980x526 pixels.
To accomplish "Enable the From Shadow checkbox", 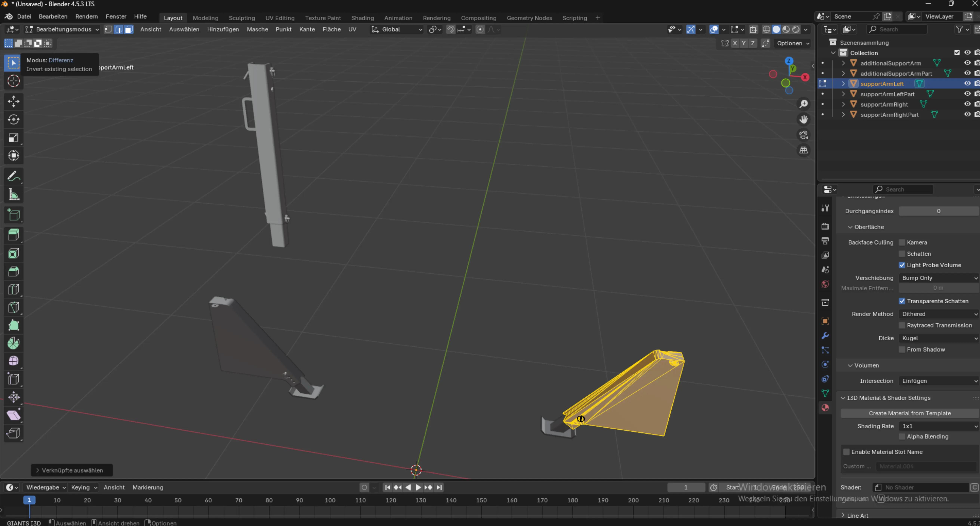I will tap(902, 350).
